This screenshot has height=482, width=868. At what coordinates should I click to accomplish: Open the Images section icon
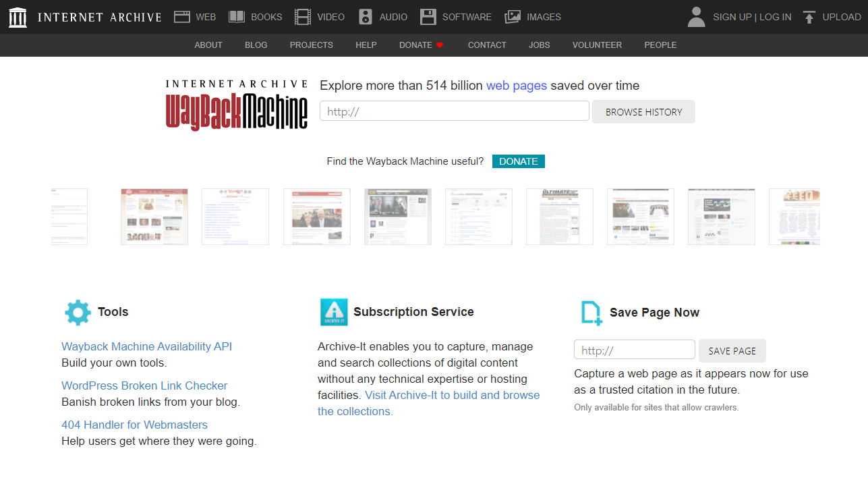[513, 17]
